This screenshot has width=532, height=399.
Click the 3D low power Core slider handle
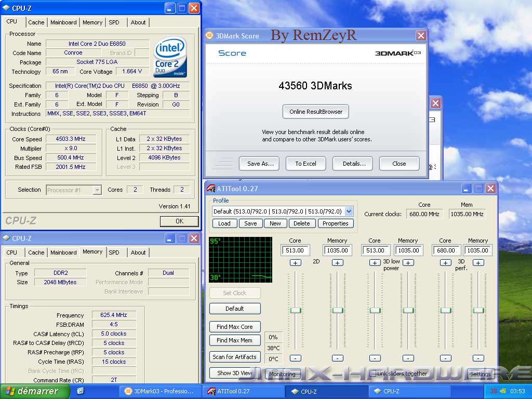pyautogui.click(x=375, y=310)
